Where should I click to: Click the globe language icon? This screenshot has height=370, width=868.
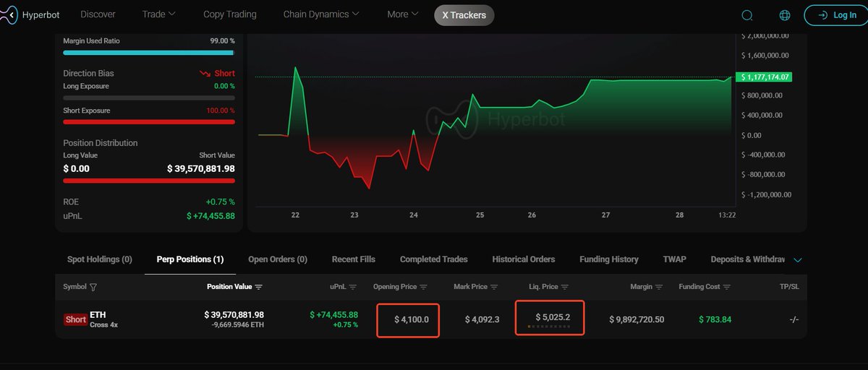(x=785, y=15)
